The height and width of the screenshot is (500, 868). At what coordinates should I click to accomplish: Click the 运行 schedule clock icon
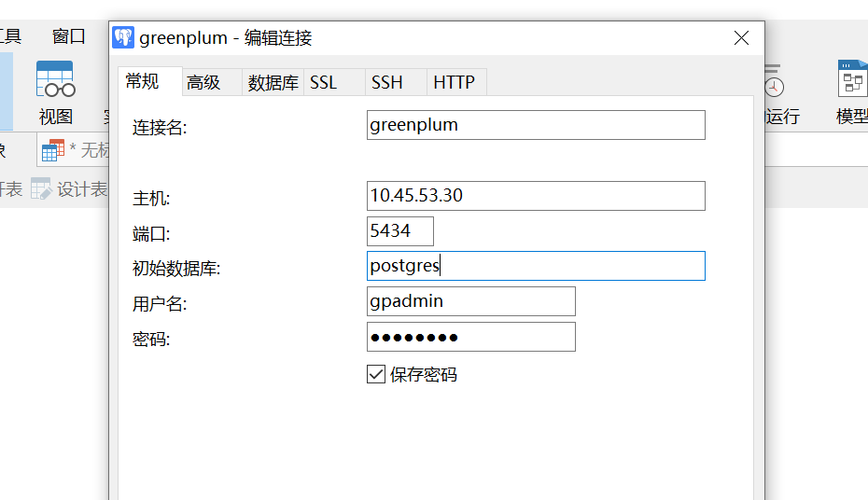coord(774,81)
